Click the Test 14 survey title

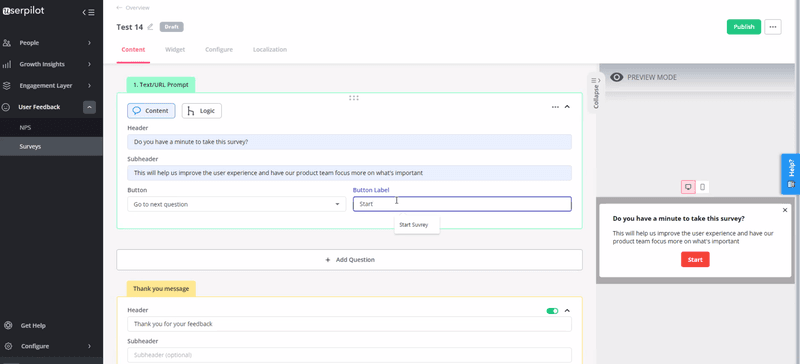(130, 27)
